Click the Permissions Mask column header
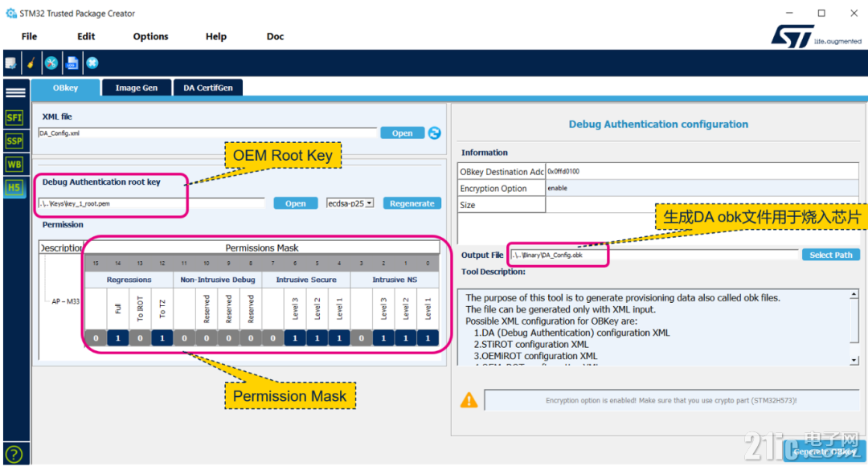 (x=261, y=247)
